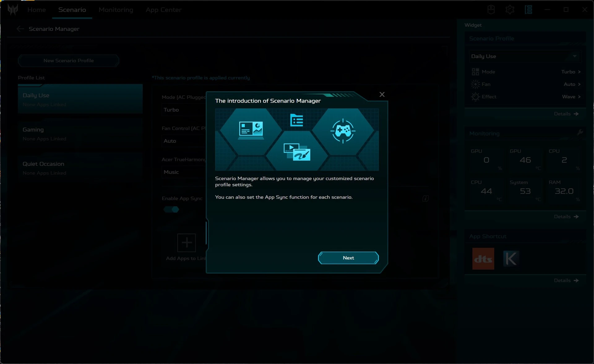This screenshot has width=594, height=364.
Task: Click the Profile List label
Action: point(31,78)
